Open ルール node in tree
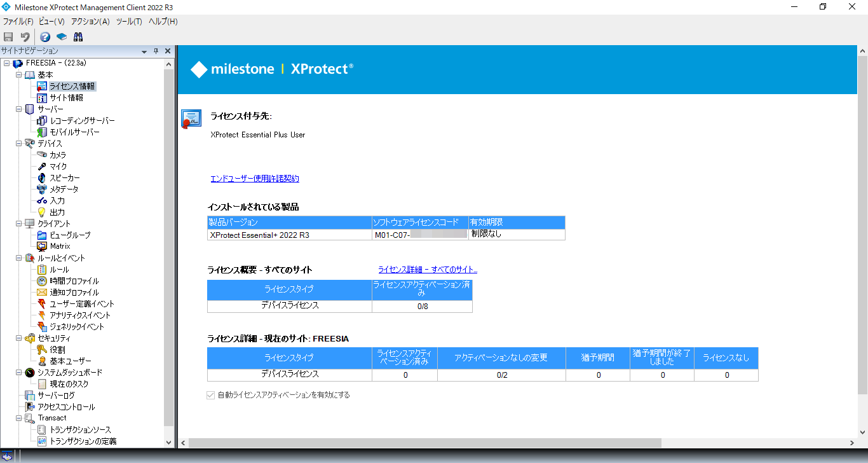 [59, 269]
